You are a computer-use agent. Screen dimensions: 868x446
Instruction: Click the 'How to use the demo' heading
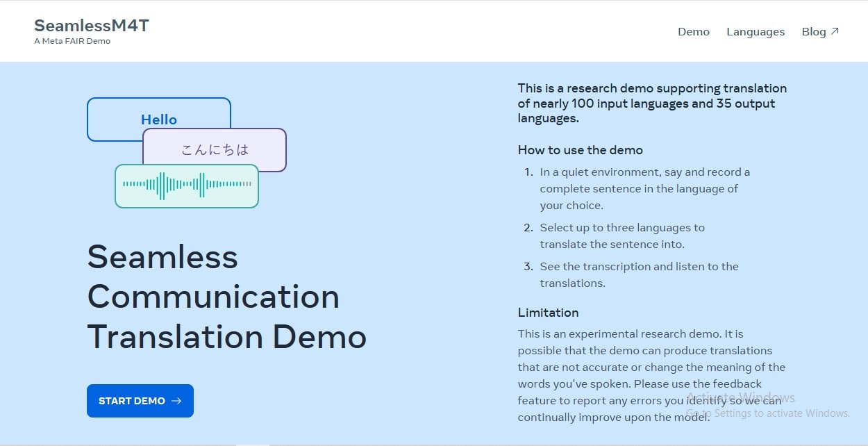coord(581,150)
